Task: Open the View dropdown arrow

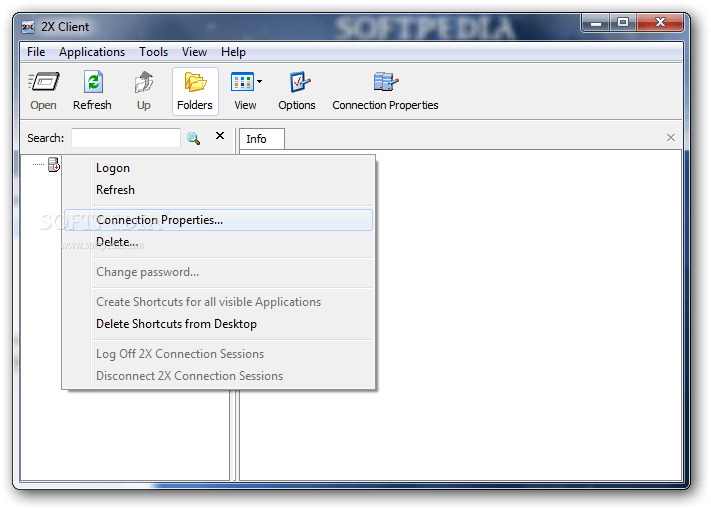Action: coord(259,82)
